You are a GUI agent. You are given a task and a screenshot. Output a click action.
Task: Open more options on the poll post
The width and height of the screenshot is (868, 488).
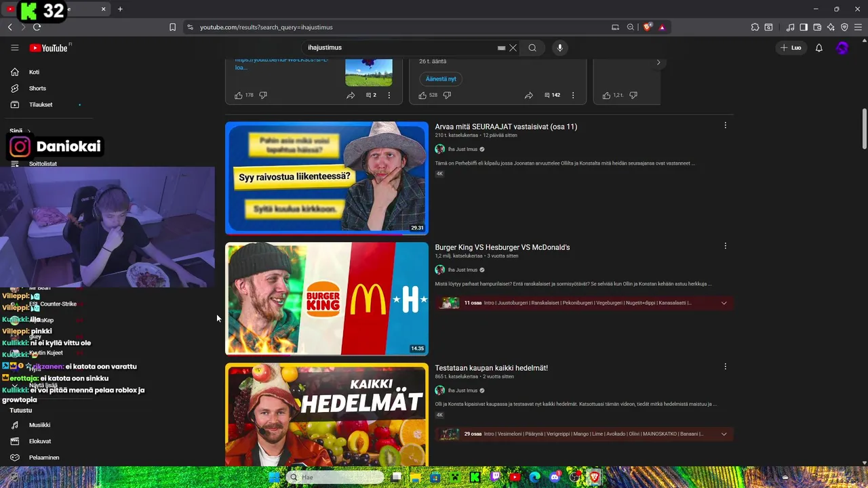click(x=573, y=95)
